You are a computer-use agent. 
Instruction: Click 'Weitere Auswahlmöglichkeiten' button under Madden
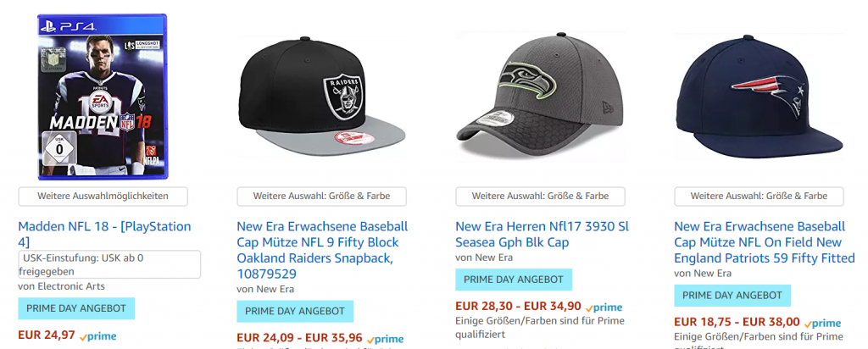click(103, 196)
